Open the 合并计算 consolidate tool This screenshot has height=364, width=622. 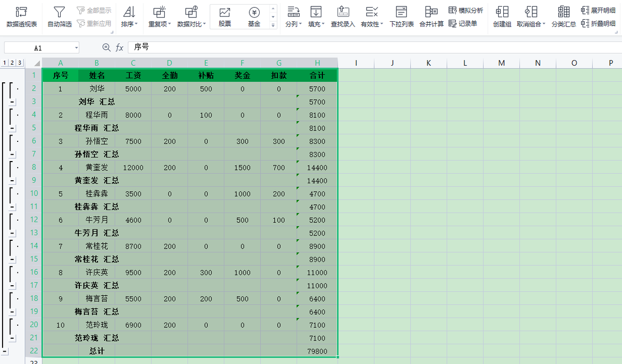431,17
